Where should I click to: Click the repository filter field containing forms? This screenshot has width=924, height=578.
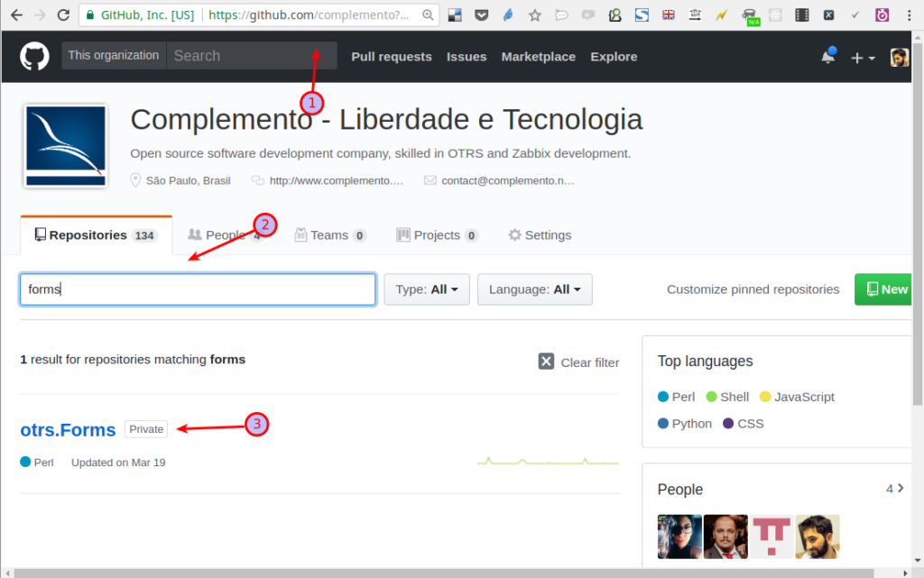coord(198,289)
